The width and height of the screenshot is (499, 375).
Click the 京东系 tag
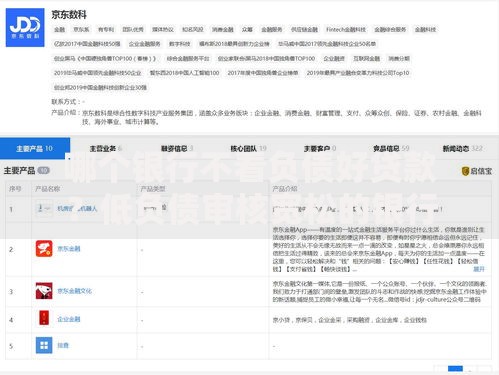tap(81, 30)
